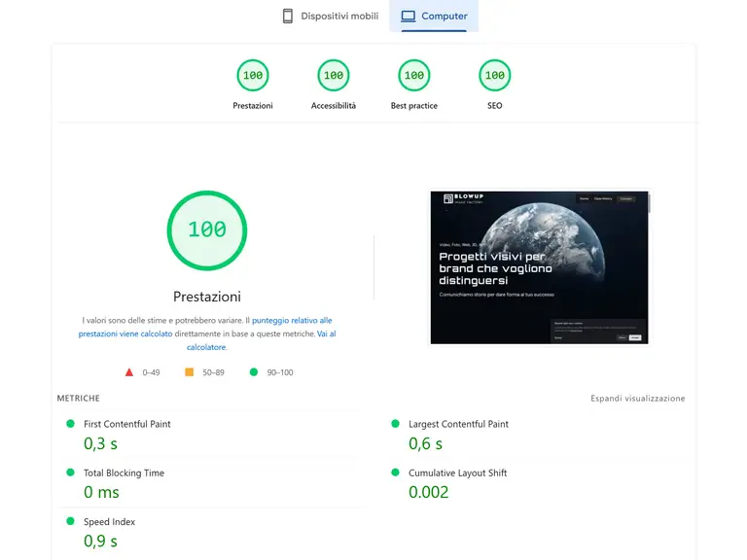
Task: Click the 0,6 s value
Action: pos(425,443)
